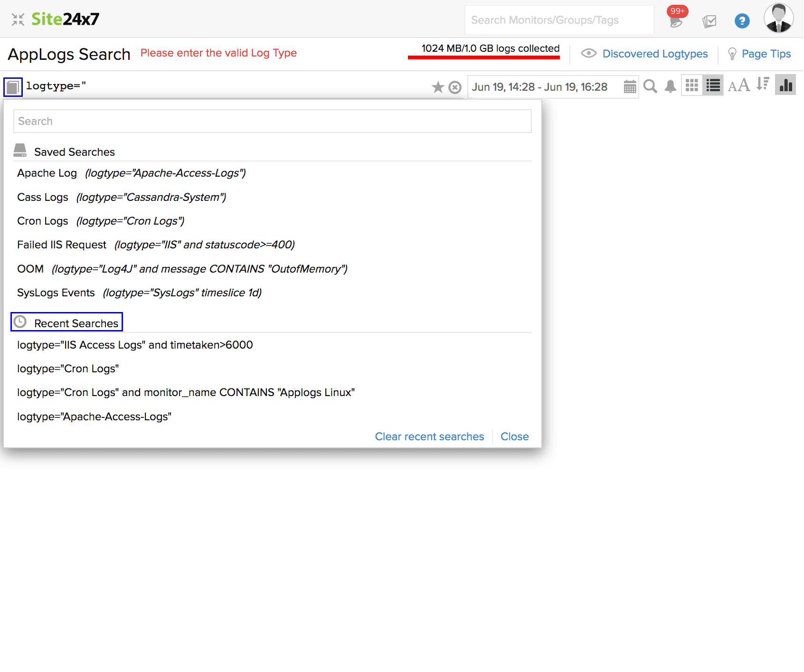Click the font size AA icon
Image resolution: width=804 pixels, height=672 pixels.
738,86
